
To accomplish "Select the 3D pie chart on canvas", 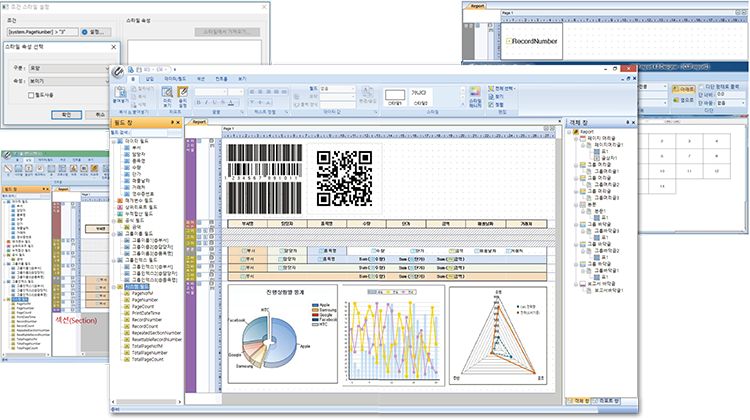I will [x=283, y=334].
